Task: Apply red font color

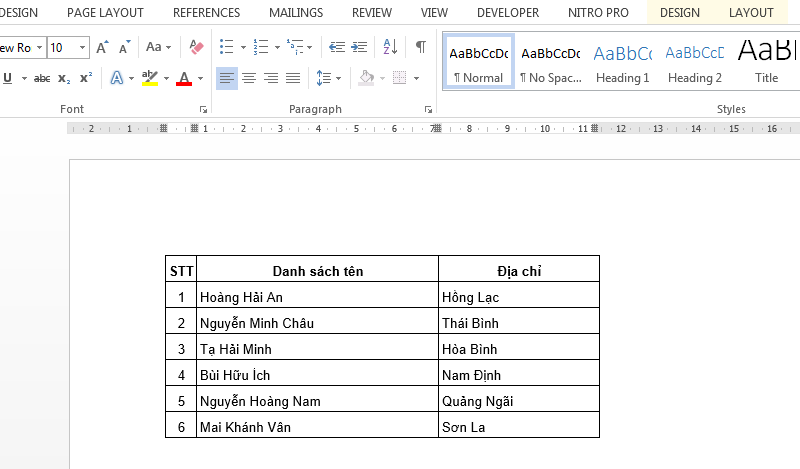Action: [184, 78]
